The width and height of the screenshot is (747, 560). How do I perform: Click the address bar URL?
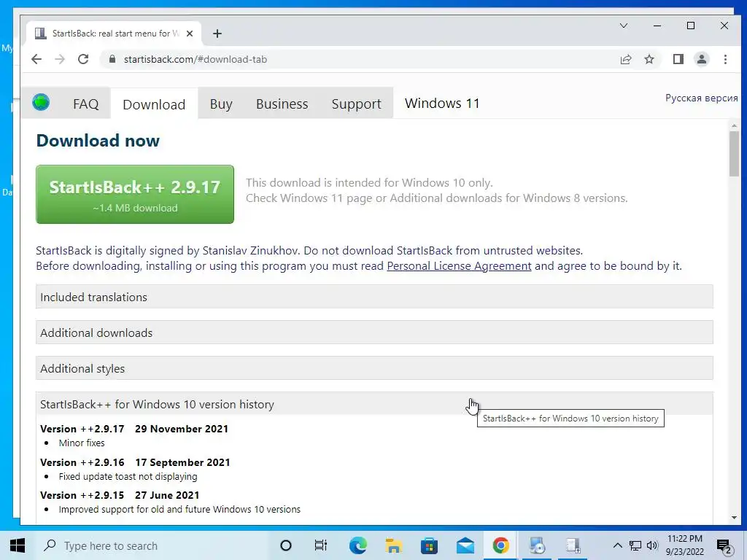point(196,59)
